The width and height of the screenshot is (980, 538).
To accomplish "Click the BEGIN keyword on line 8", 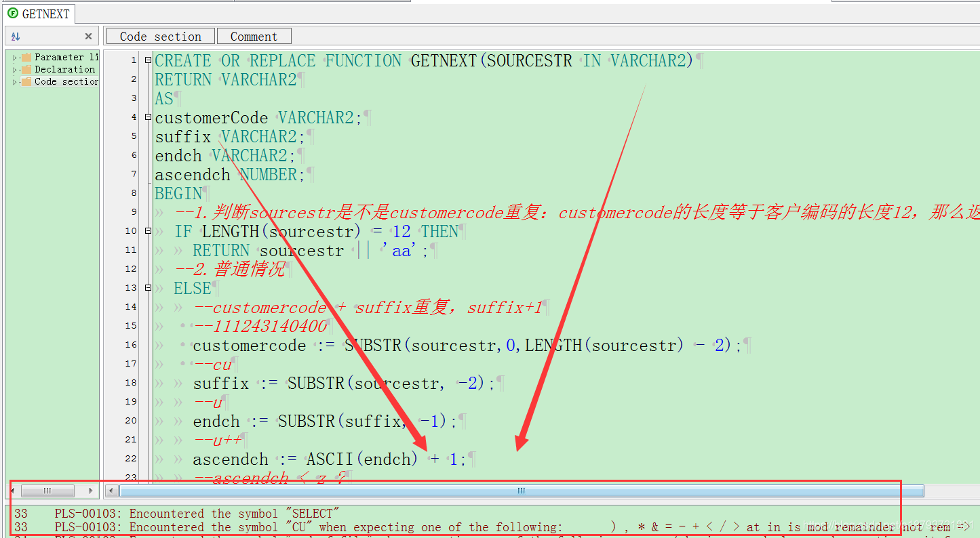I will pos(178,194).
